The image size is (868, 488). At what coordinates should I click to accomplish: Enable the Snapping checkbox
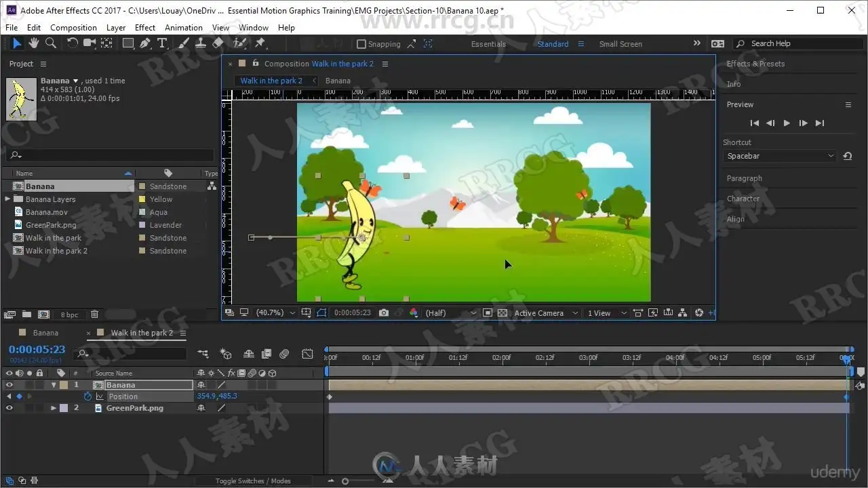pos(361,44)
